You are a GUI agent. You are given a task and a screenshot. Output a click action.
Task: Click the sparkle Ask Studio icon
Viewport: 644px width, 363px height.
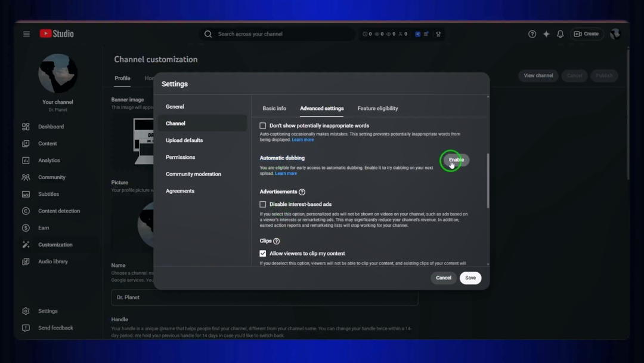546,34
